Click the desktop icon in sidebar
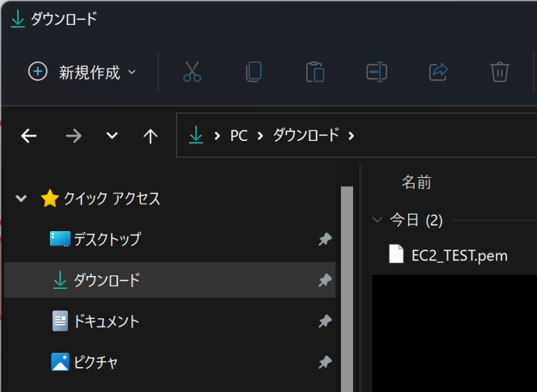The width and height of the screenshot is (537, 392). click(x=60, y=239)
